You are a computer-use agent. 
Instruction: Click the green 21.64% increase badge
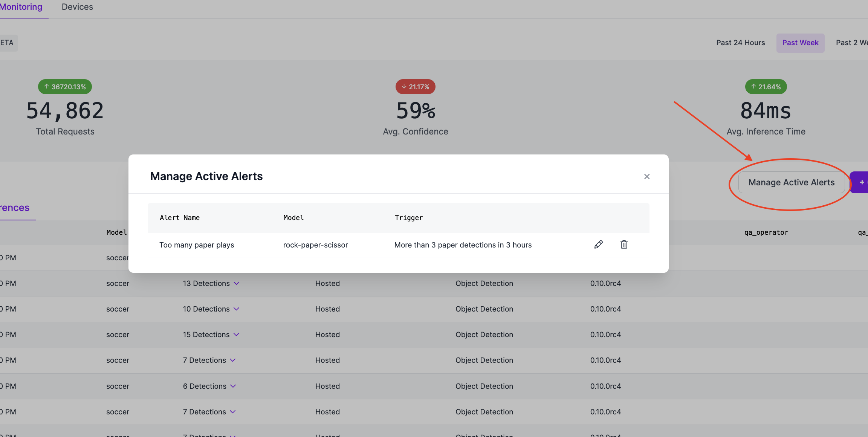[766, 87]
